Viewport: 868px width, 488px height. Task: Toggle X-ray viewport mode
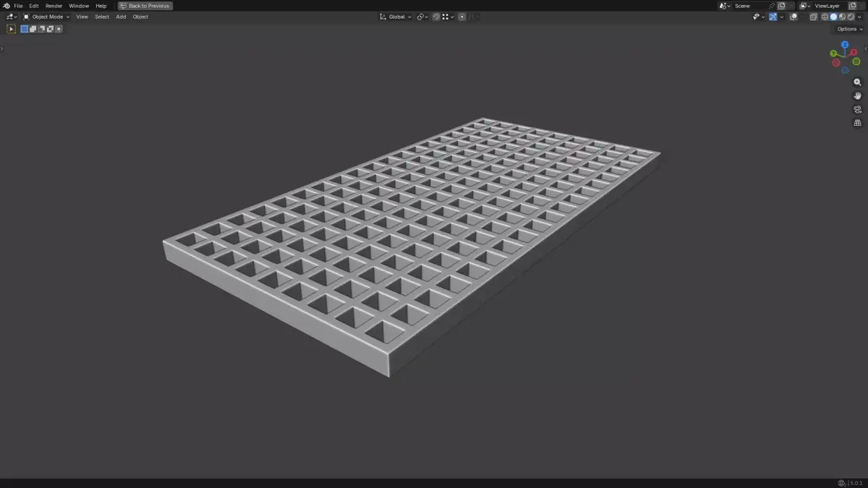[814, 17]
